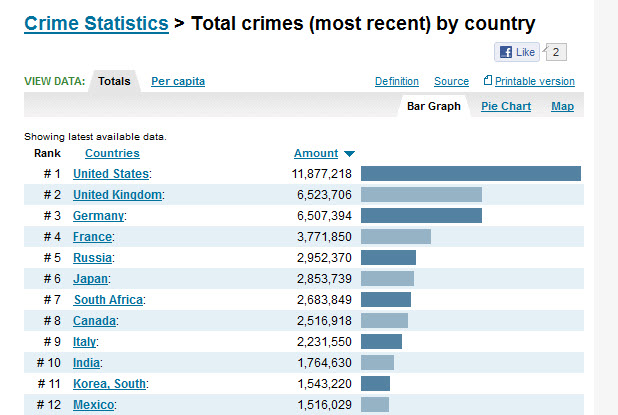Open the United Kingdom country link

117,195
